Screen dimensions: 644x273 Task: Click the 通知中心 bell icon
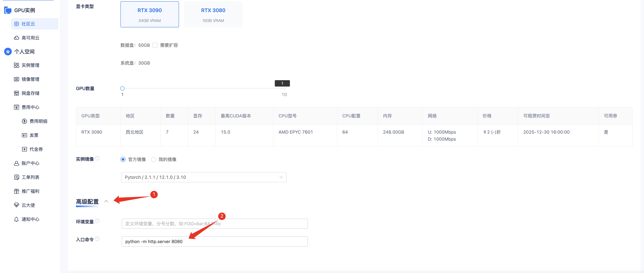[17, 219]
